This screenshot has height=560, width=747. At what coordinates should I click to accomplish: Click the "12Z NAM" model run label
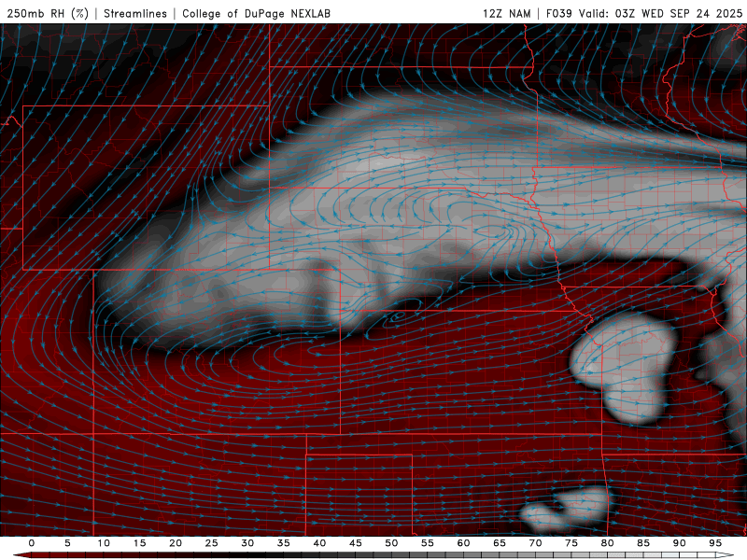pos(506,13)
